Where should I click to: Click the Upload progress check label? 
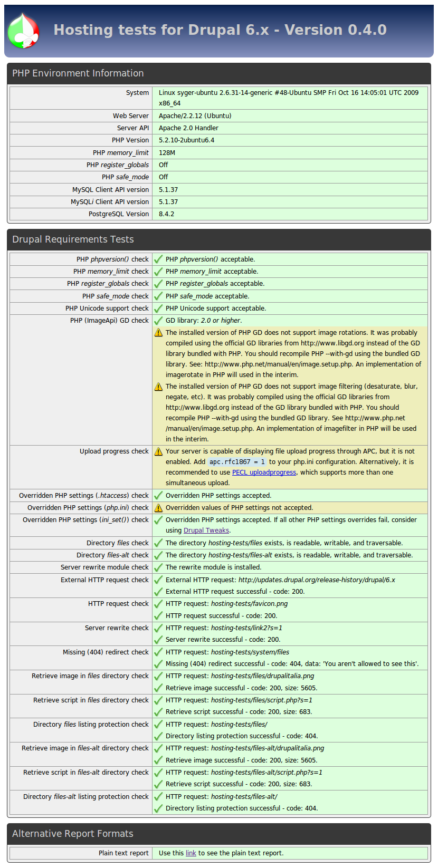point(115,451)
